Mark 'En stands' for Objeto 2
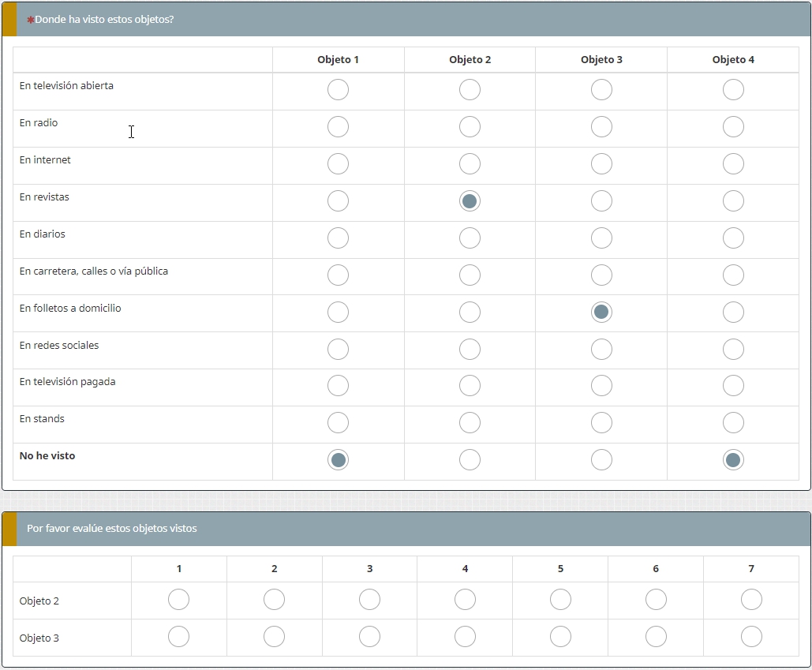The width and height of the screenshot is (812, 670). [x=470, y=423]
